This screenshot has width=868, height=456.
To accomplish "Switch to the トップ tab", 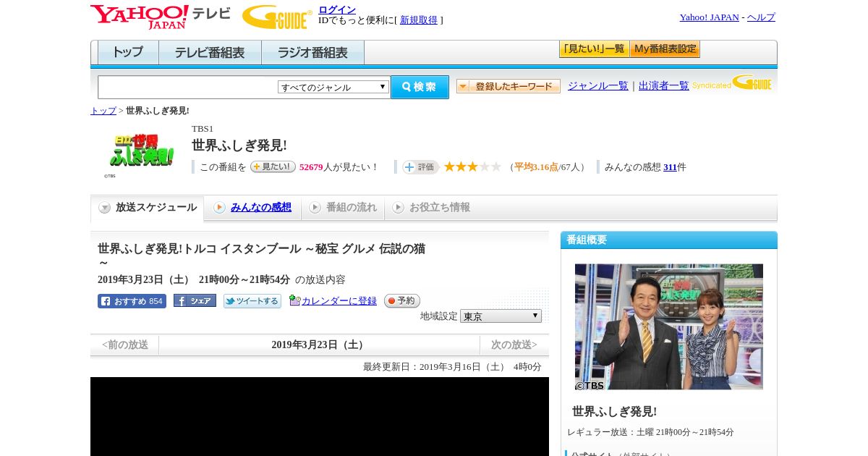I will pyautogui.click(x=128, y=53).
